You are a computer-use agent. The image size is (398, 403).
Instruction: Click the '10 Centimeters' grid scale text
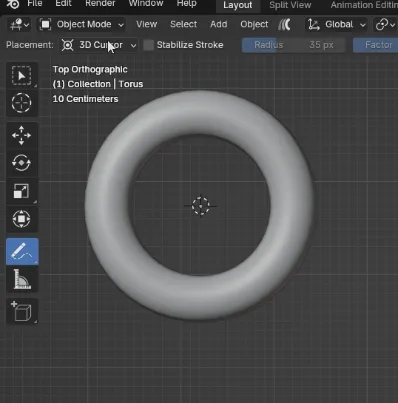[x=85, y=99]
